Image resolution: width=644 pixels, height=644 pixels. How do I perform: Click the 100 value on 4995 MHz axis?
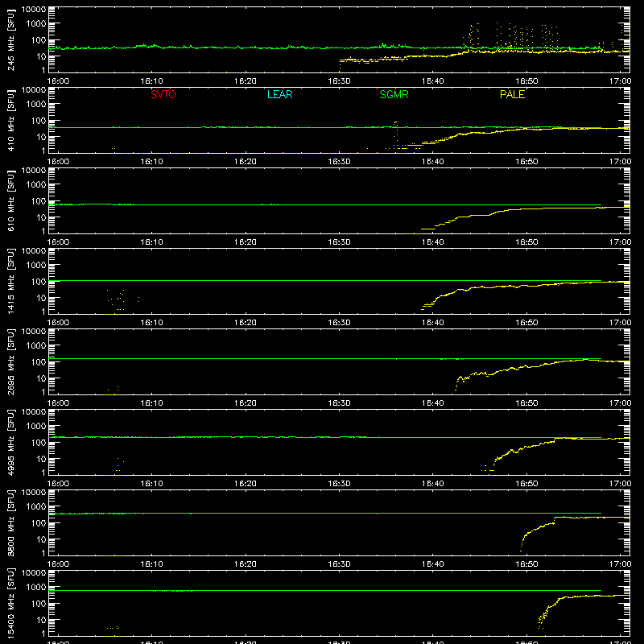coord(39,443)
